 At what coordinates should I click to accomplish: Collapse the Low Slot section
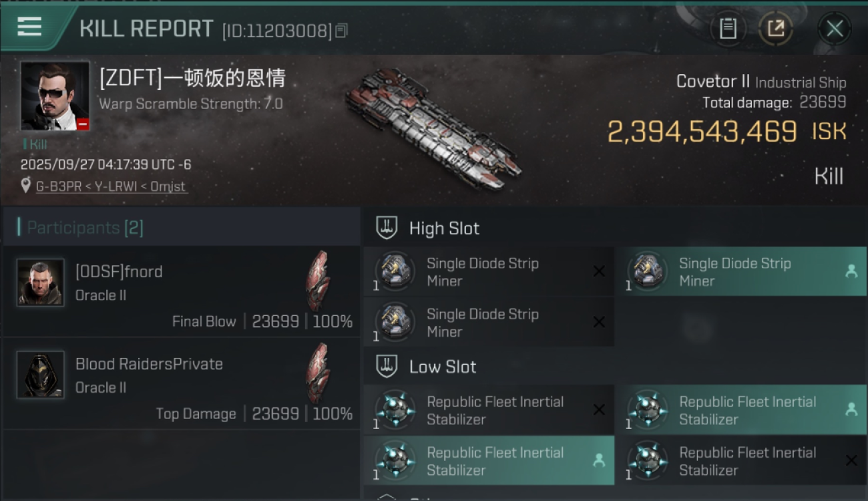click(387, 367)
